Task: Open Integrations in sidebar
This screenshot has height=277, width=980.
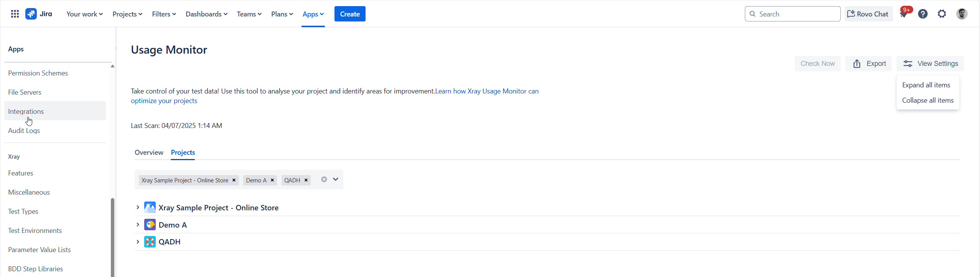Action: click(x=55, y=111)
